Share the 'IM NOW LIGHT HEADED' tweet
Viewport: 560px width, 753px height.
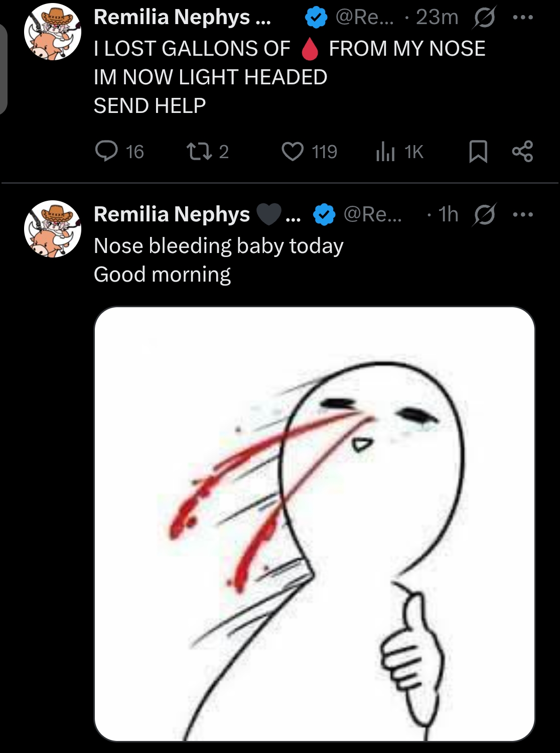522,151
